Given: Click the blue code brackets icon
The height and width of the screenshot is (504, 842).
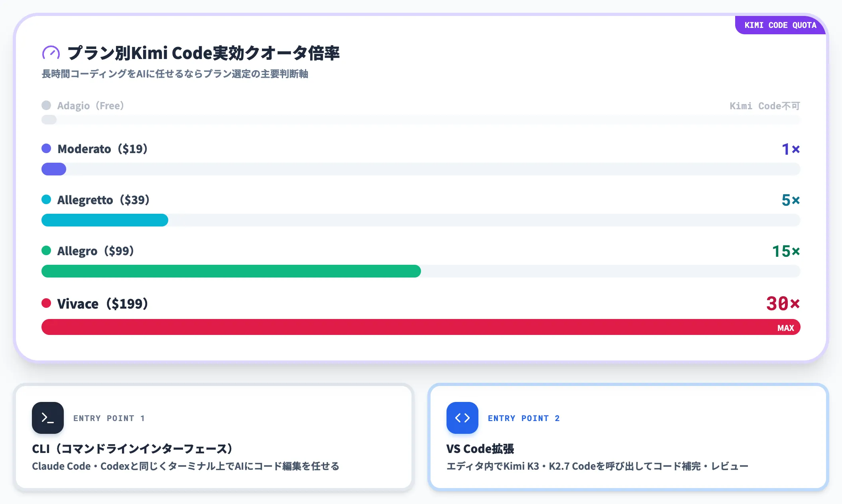Looking at the screenshot, I should click(462, 418).
